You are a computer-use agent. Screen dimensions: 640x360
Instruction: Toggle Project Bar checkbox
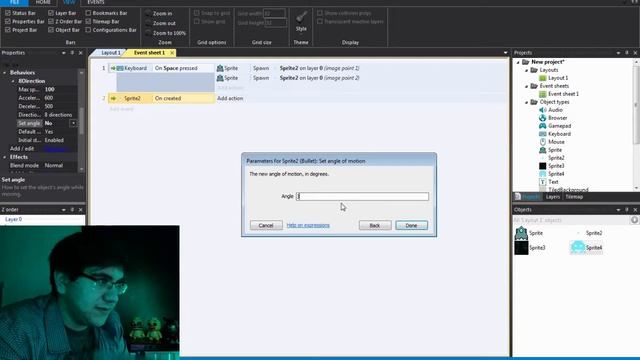point(8,30)
